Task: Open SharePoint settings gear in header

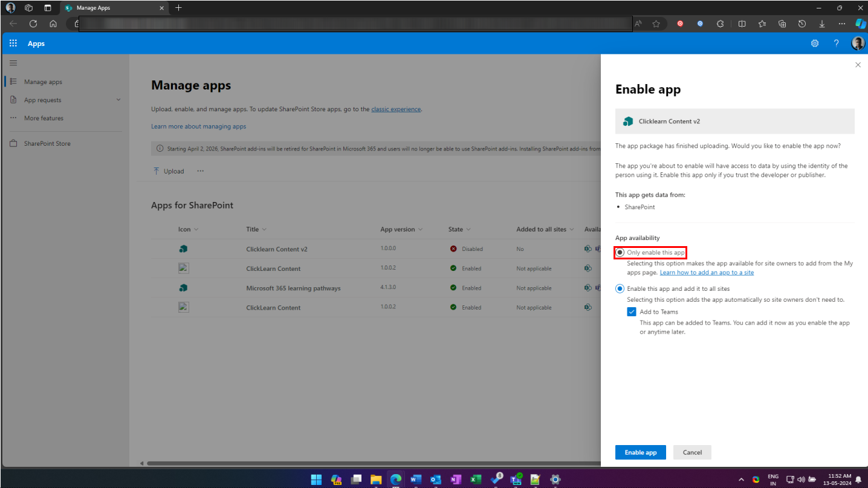Action: pyautogui.click(x=815, y=44)
